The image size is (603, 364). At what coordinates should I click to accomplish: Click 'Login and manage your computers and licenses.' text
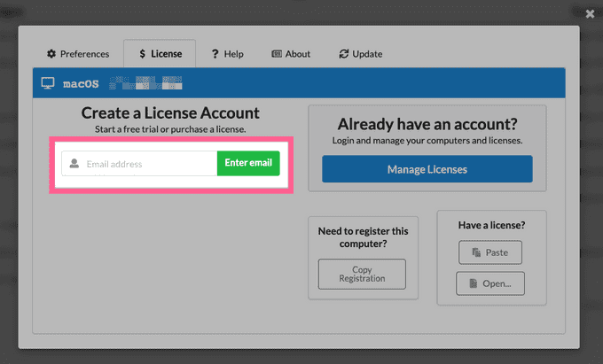click(x=427, y=141)
